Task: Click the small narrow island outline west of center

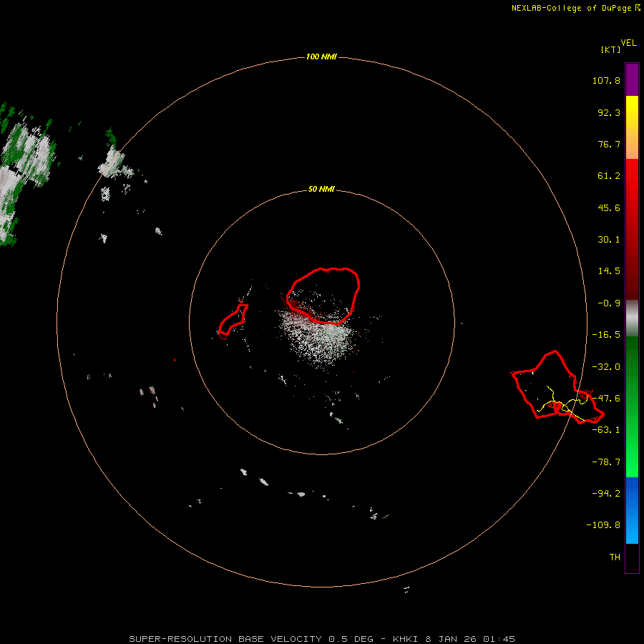Action: click(x=233, y=321)
